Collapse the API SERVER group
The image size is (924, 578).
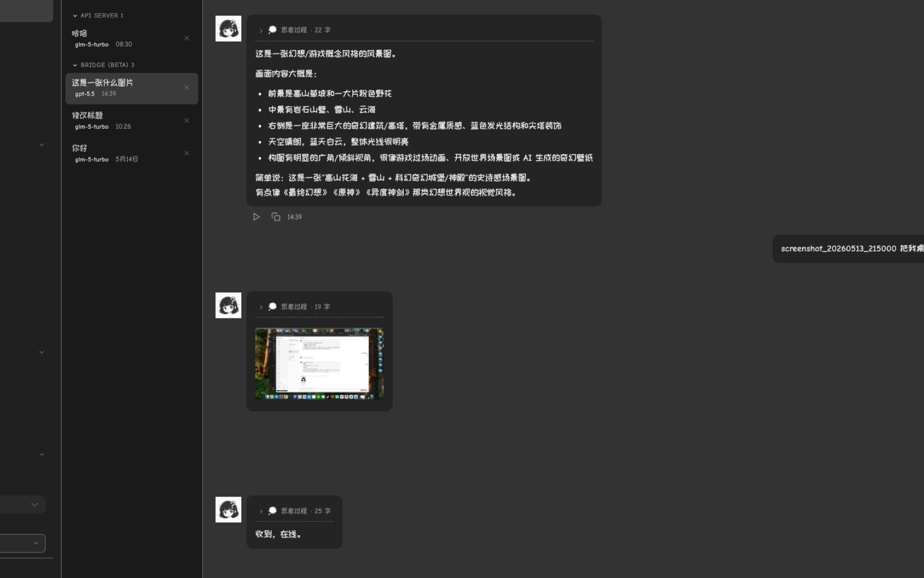(75, 16)
